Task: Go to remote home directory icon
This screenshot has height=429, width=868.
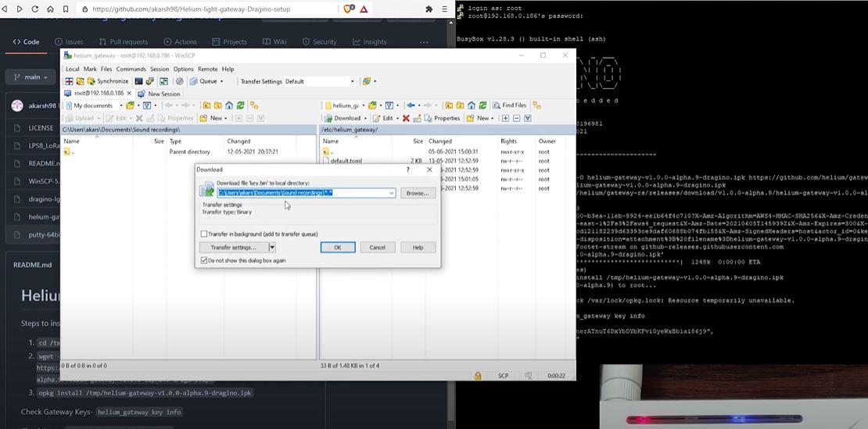Action: tap(471, 105)
